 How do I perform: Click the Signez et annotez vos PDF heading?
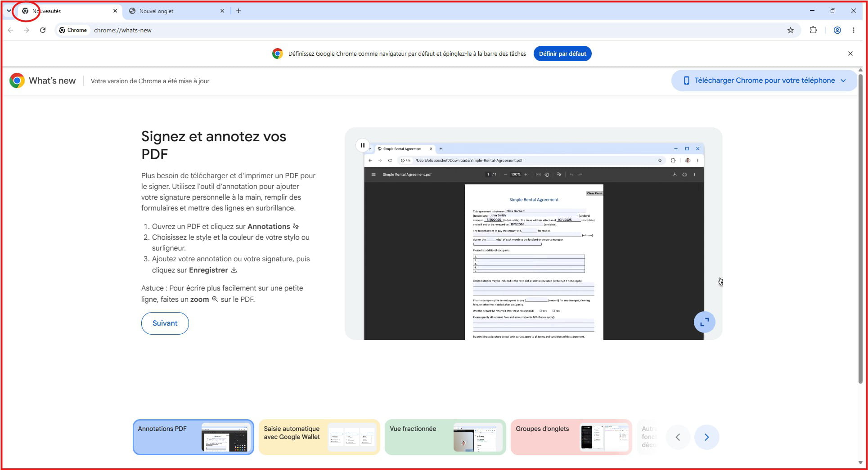pos(214,145)
